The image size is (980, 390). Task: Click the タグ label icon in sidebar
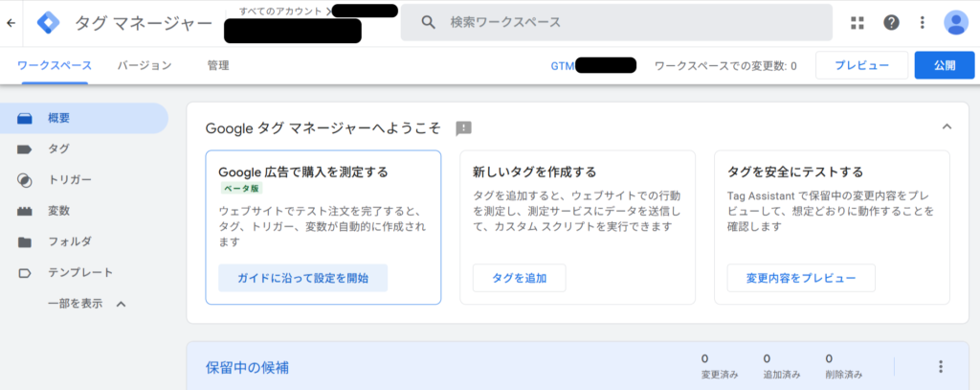point(24,149)
